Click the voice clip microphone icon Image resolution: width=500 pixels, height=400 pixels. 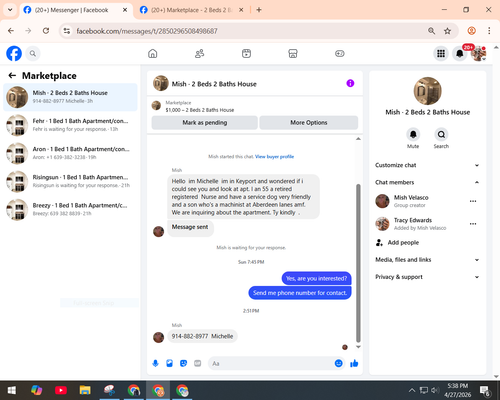click(x=155, y=363)
